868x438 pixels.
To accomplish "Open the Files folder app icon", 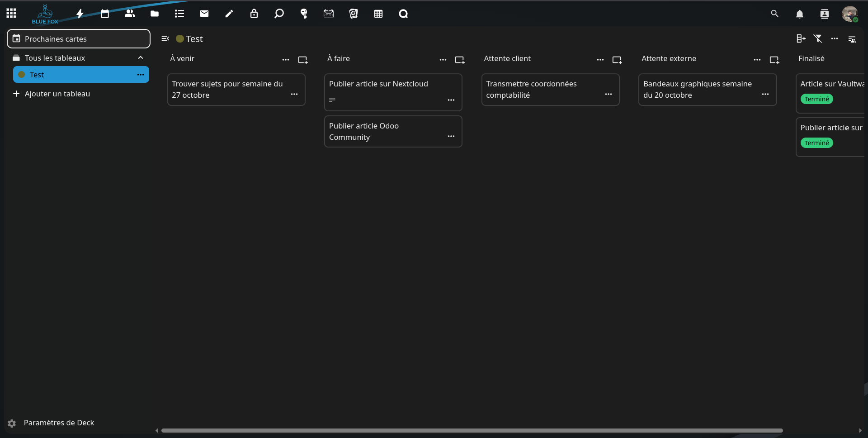I will pos(155,14).
